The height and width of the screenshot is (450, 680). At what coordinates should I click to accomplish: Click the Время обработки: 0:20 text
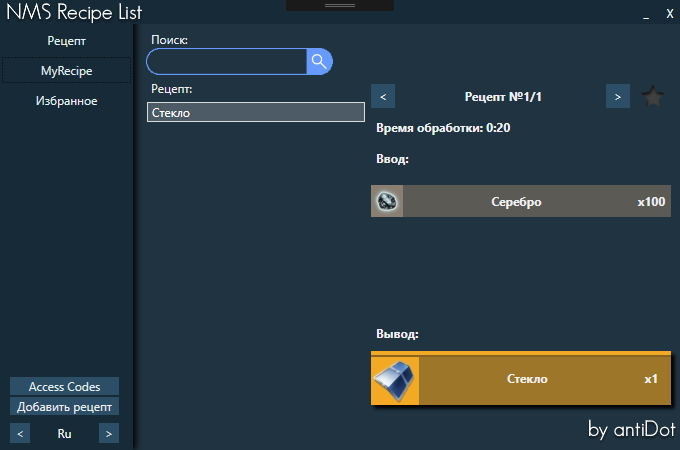tap(443, 128)
